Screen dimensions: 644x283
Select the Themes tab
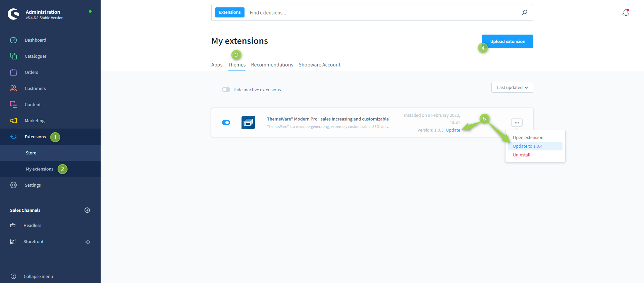click(x=237, y=65)
